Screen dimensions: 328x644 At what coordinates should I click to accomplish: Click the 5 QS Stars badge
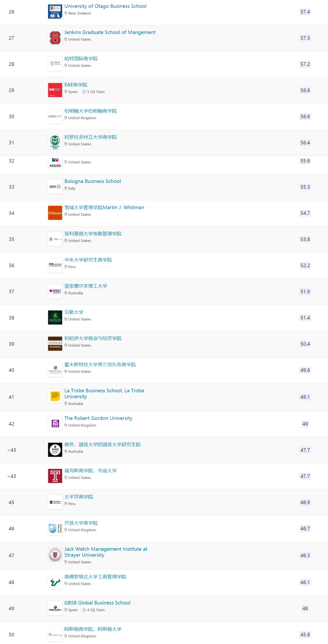point(94,92)
